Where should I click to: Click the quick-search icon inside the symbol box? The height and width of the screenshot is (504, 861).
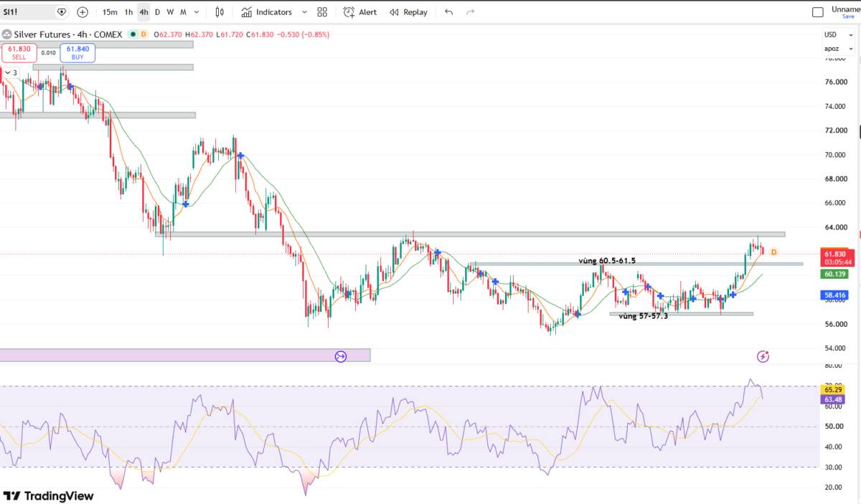pos(61,12)
